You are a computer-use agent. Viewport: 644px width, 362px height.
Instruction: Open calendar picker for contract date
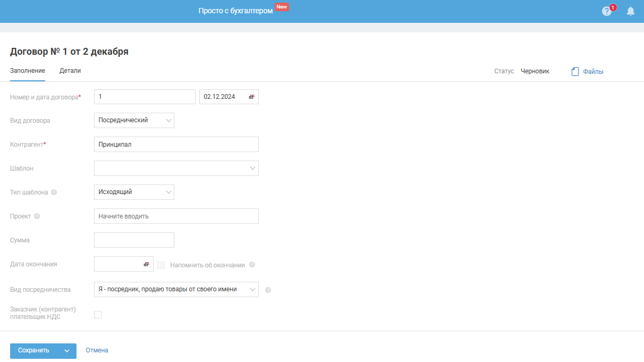click(251, 97)
